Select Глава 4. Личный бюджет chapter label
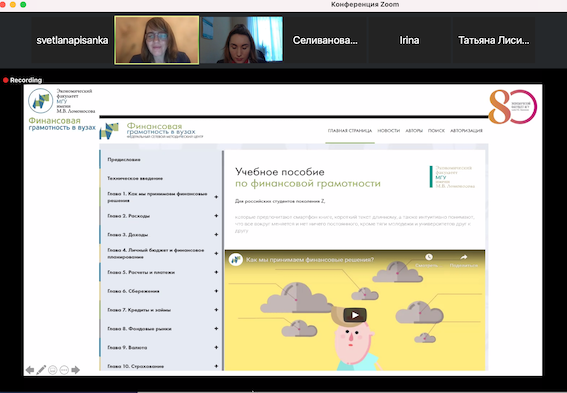 pyautogui.click(x=156, y=253)
